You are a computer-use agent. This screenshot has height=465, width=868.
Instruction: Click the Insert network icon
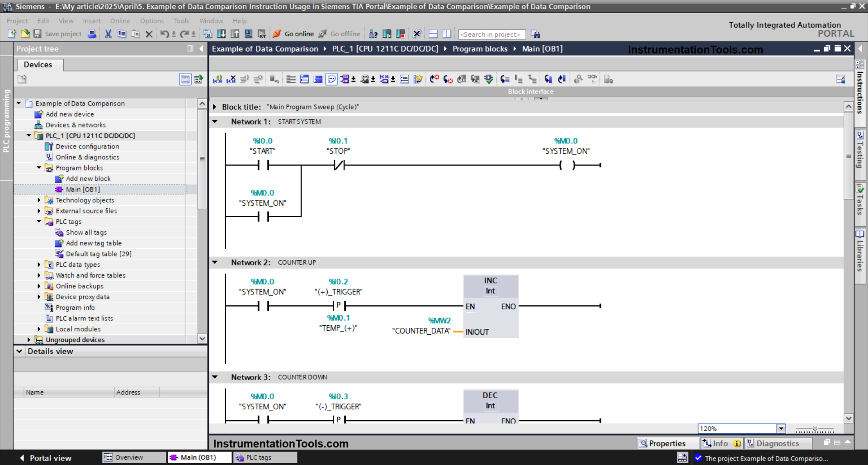(x=217, y=79)
